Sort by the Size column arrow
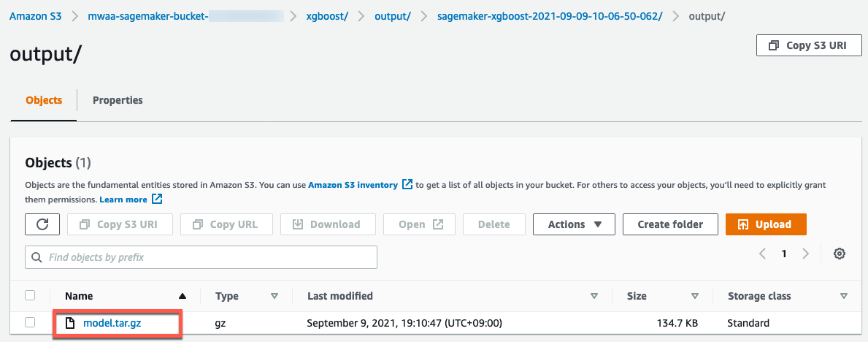This screenshot has height=342, width=868. (x=695, y=296)
